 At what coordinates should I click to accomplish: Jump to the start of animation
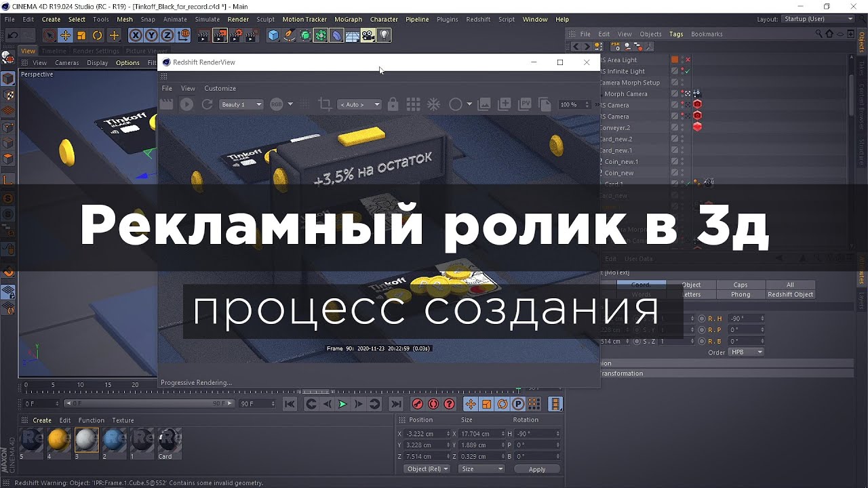290,404
